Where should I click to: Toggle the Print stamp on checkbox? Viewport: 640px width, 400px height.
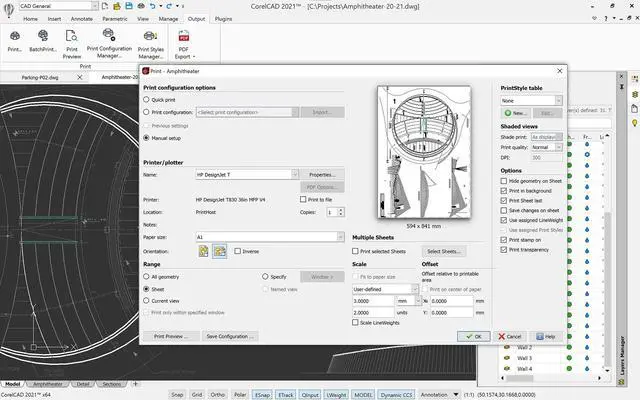[504, 240]
